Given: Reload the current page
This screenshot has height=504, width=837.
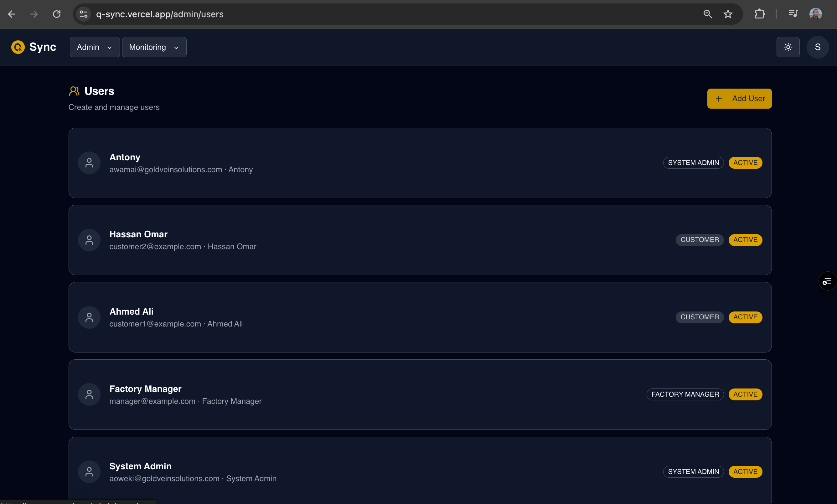Looking at the screenshot, I should click(57, 14).
